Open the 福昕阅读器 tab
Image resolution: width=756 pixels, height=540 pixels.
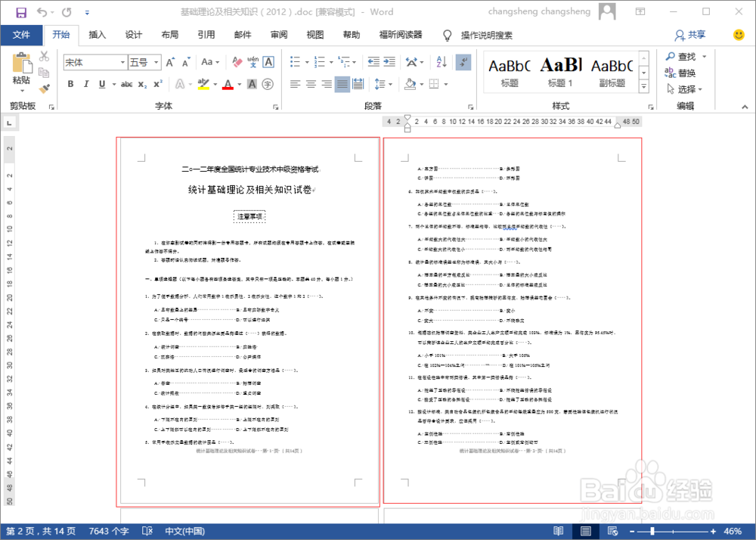(x=401, y=35)
